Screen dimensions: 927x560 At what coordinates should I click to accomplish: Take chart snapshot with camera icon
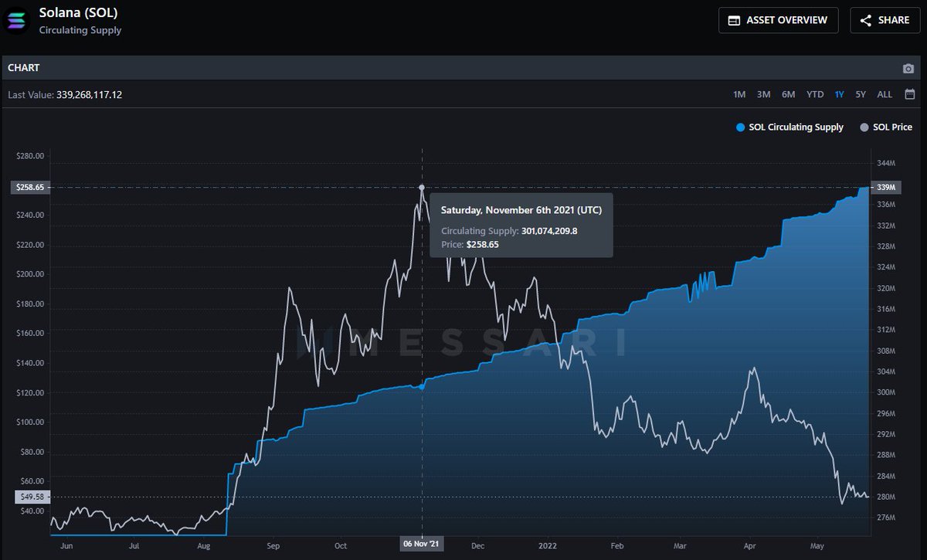pyautogui.click(x=908, y=69)
